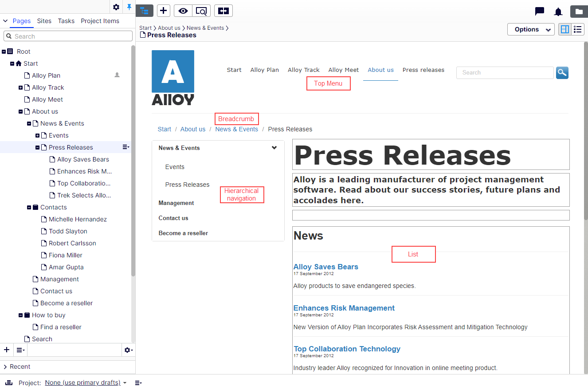Expand the Alloy Track node
Image resolution: width=588 pixels, height=390 pixels.
pyautogui.click(x=21, y=87)
